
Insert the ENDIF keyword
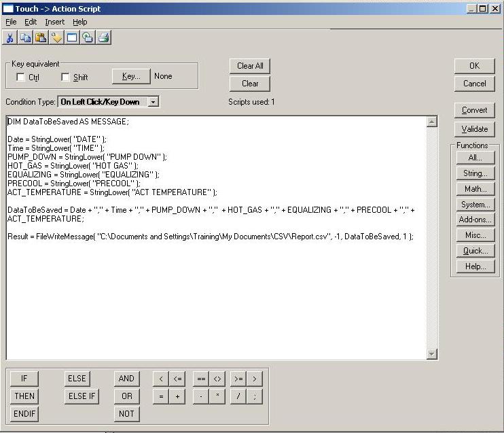click(x=24, y=414)
